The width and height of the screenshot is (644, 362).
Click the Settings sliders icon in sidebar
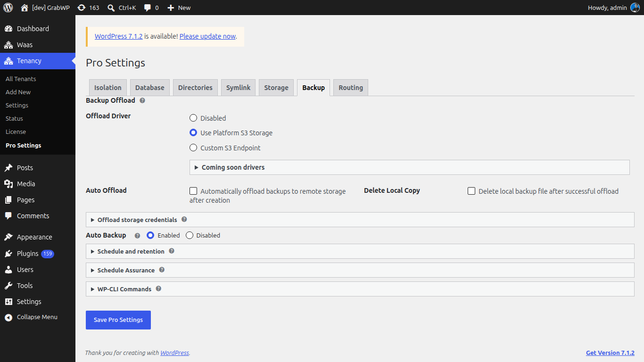click(8, 302)
